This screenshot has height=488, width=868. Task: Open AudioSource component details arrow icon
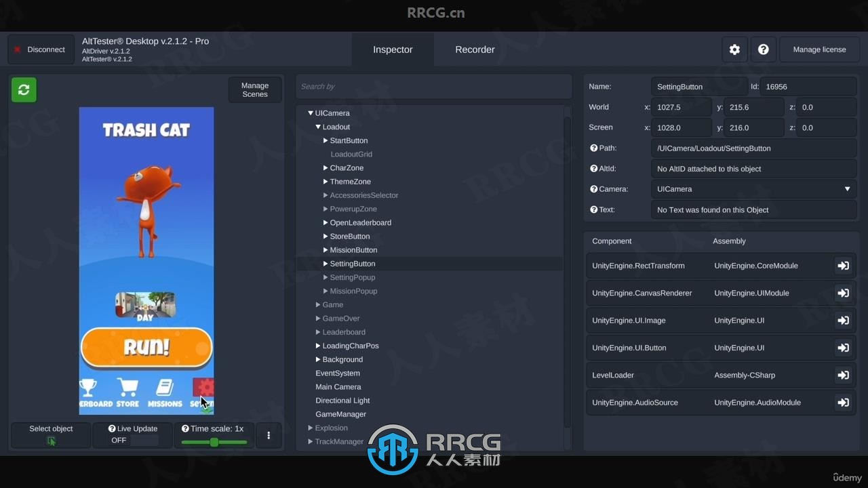[843, 403]
